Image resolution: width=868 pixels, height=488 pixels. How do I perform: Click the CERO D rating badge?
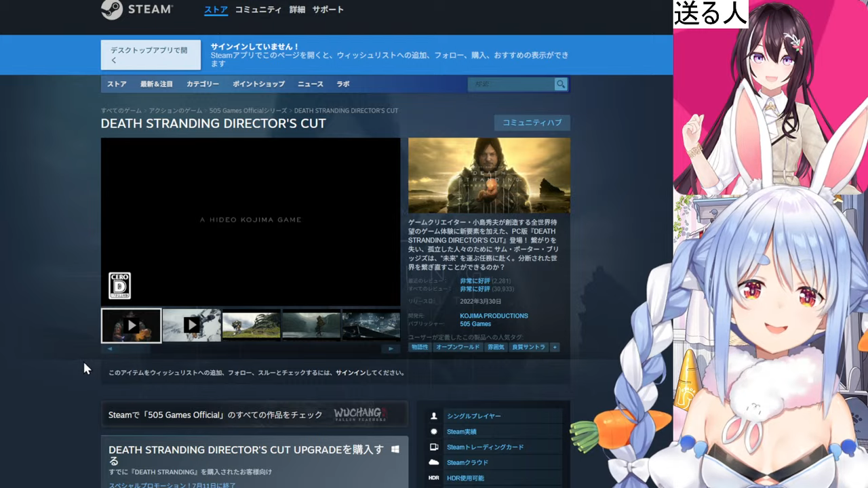[119, 285]
